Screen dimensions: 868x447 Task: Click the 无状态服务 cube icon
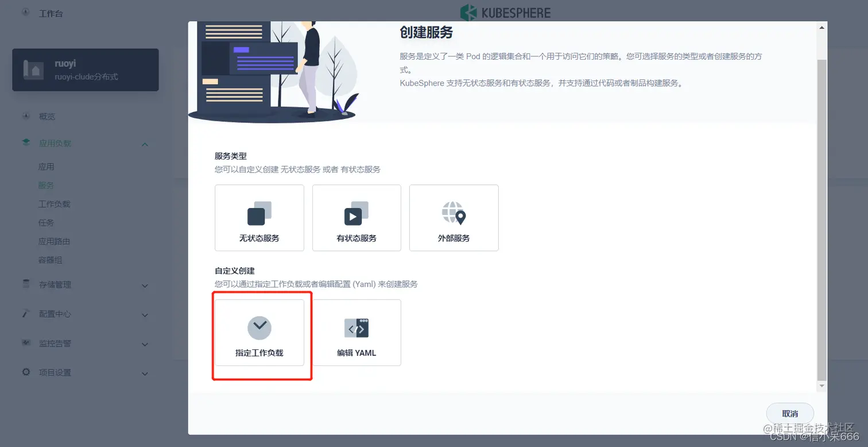[x=259, y=214]
